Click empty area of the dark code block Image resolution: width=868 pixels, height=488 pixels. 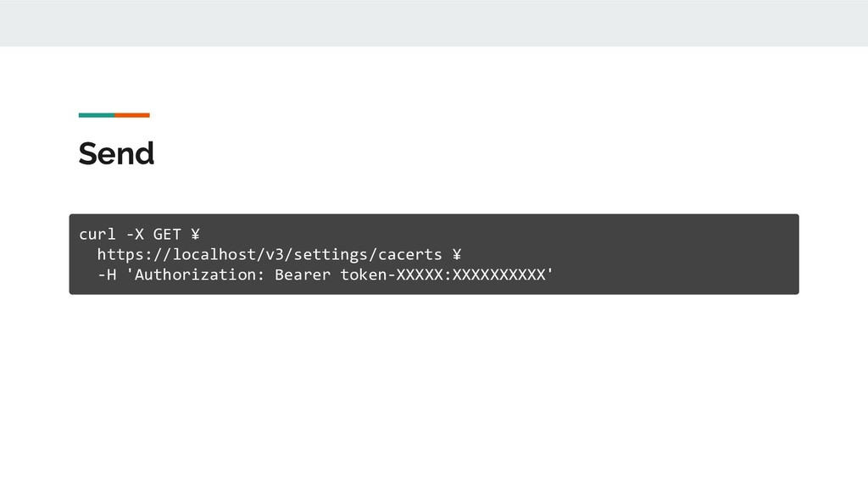(665, 254)
